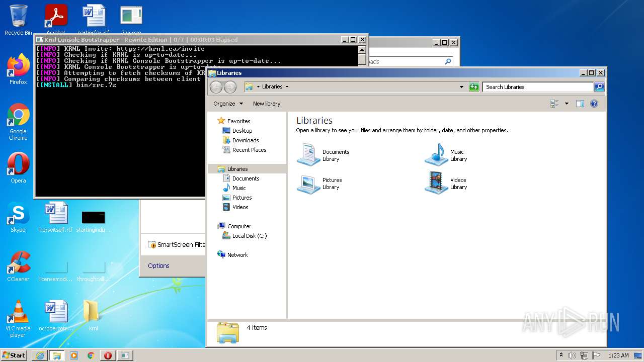Open the Pictures library
Image resolution: width=644 pixels, height=362 pixels.
tap(319, 183)
